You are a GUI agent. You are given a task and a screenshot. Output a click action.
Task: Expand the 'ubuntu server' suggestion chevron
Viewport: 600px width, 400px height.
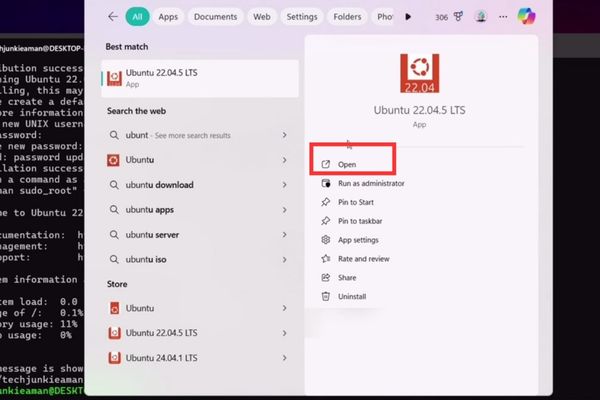click(x=286, y=236)
